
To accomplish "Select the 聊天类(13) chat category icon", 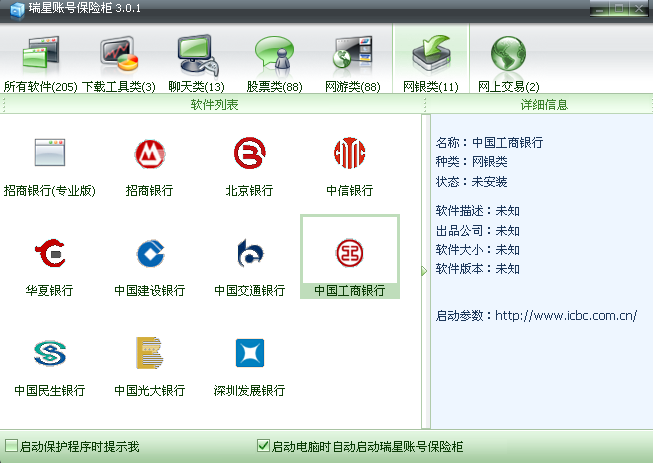I will [x=197, y=55].
